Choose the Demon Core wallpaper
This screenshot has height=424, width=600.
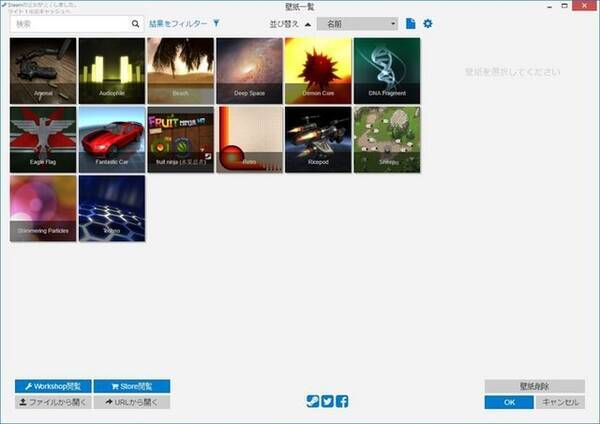pyautogui.click(x=318, y=71)
